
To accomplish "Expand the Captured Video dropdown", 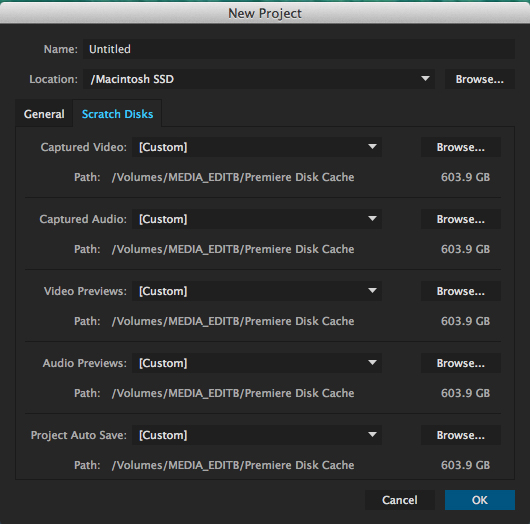I will (x=257, y=147).
